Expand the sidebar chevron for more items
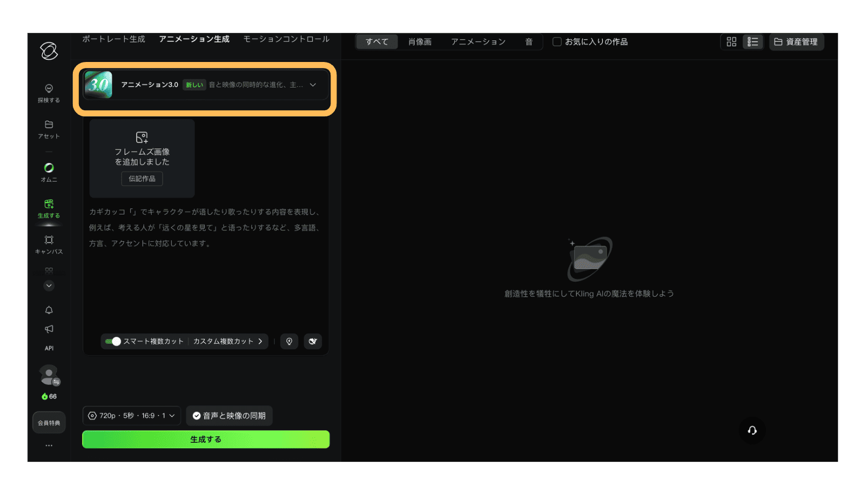 point(49,286)
